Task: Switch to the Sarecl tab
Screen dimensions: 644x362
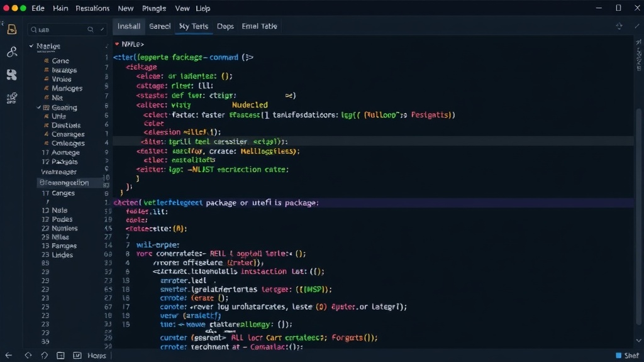Action: [x=160, y=26]
